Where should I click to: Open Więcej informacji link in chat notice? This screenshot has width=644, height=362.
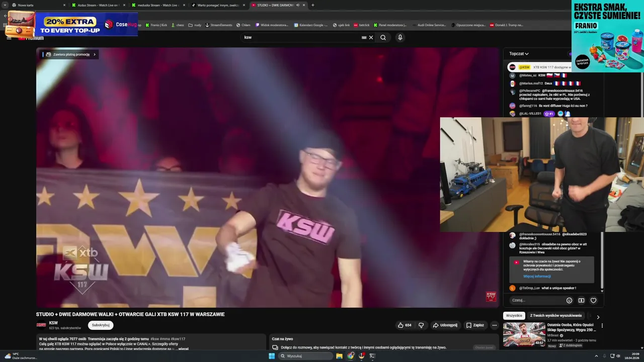point(537,276)
